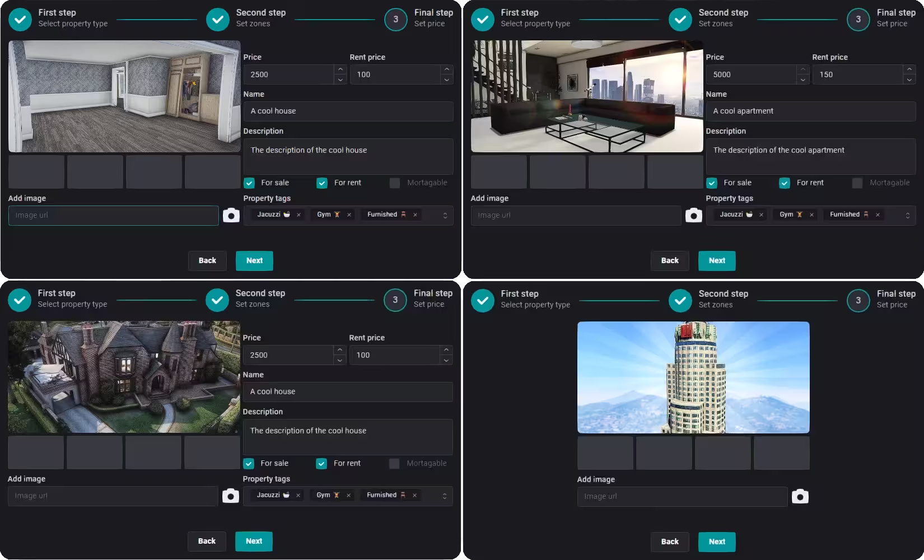The image size is (924, 560).
Task: Enable the Mortagable checkbox
Action: point(394,183)
